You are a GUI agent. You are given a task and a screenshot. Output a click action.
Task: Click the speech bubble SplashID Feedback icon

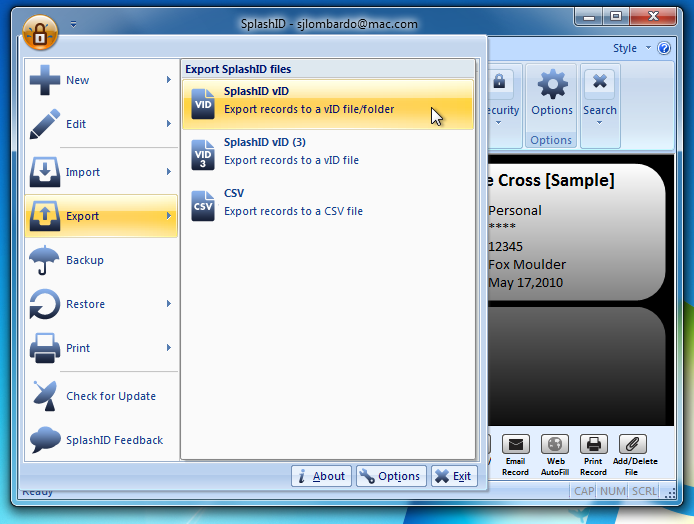click(x=45, y=439)
